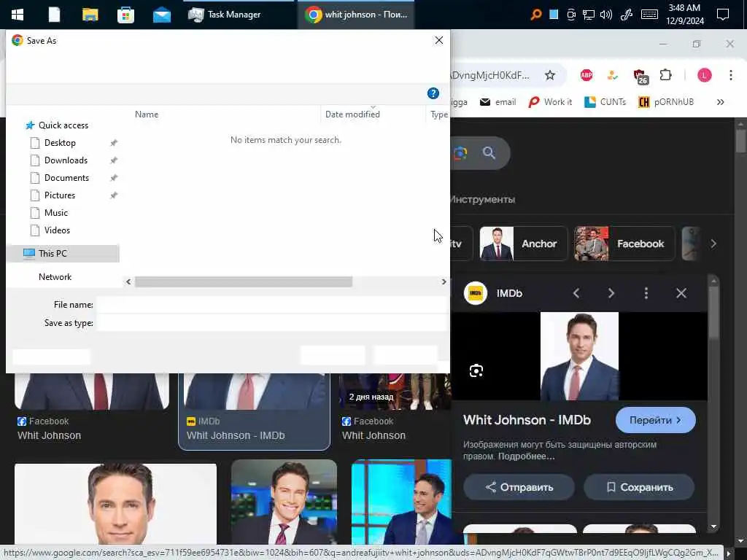
Task: Open the Adblock Plus extension
Action: click(x=587, y=75)
